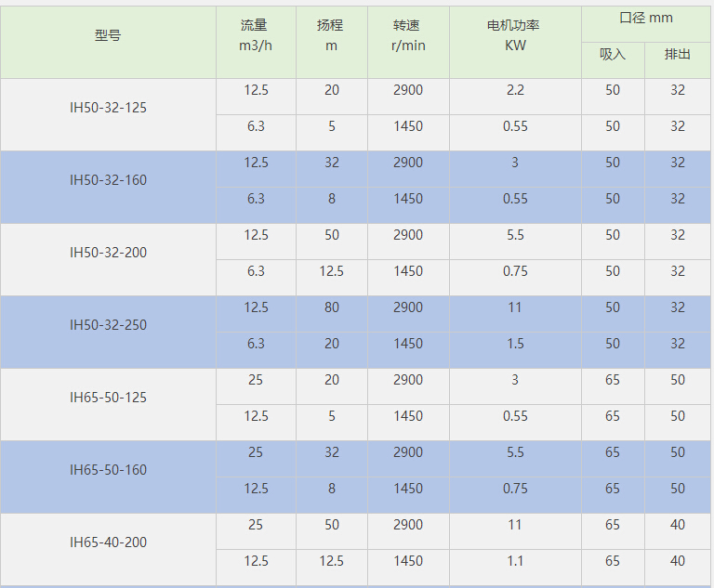The image size is (714, 588).
Task: Select the IH65-40-200 model cell
Action: [x=108, y=542]
